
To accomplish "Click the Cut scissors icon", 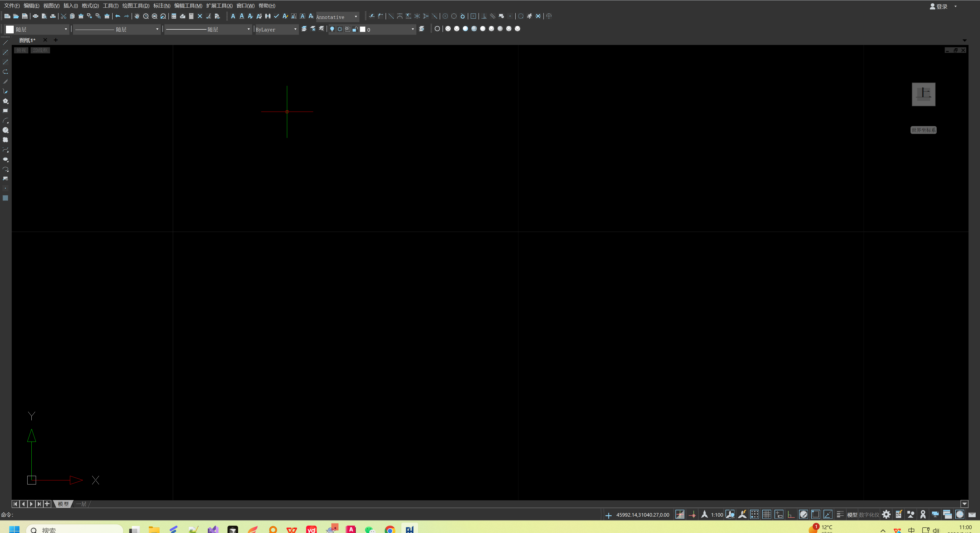I will [64, 16].
